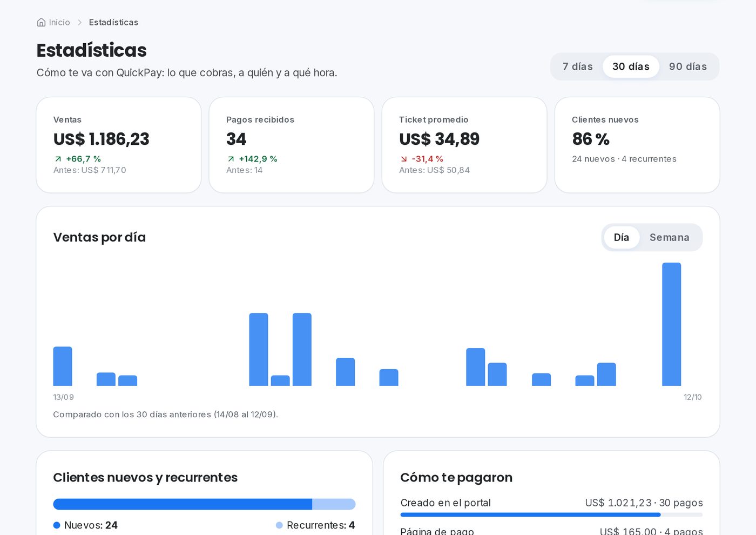The width and height of the screenshot is (756, 535).
Task: Click the Cómo te pagaron heading
Action: 456,478
